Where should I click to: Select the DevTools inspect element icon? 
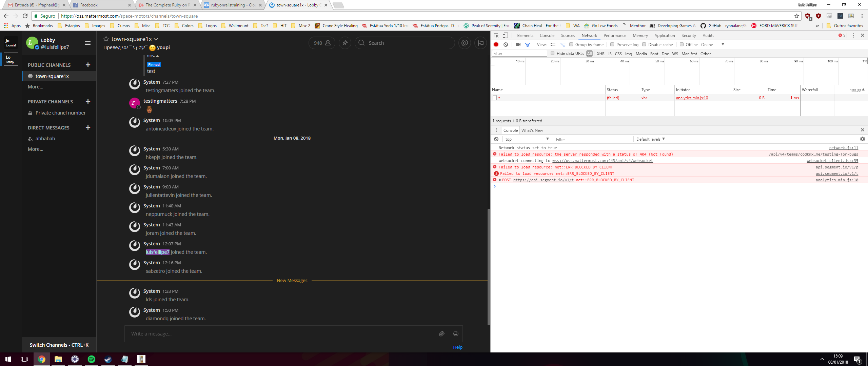click(x=496, y=35)
